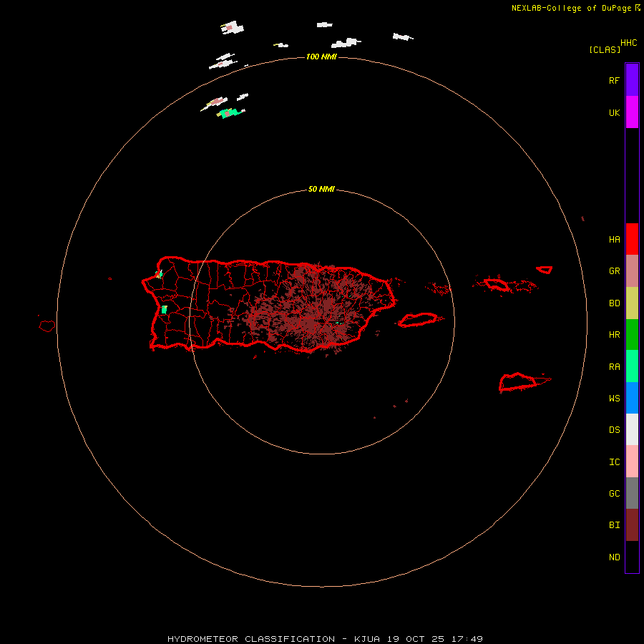Viewport: 644px width, 644px height.
Task: Select the yellow BD big drops swatch
Action: click(632, 303)
